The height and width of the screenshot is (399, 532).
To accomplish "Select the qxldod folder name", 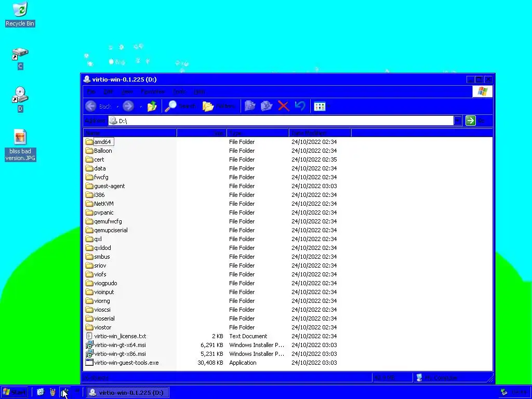I will coord(102,248).
